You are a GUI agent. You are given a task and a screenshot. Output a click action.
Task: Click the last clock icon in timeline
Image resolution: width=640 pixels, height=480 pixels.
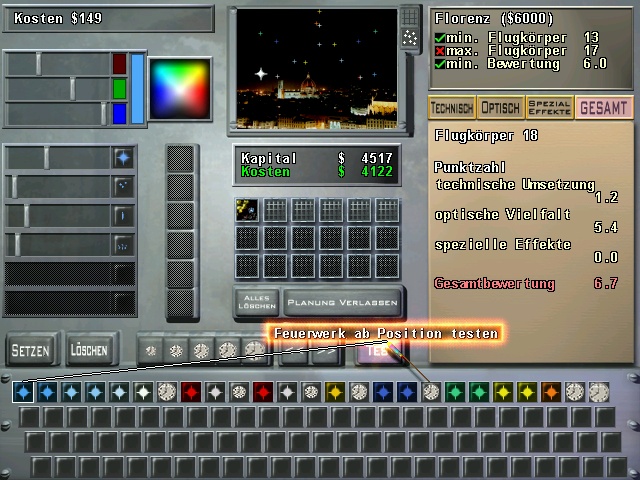[x=598, y=392]
